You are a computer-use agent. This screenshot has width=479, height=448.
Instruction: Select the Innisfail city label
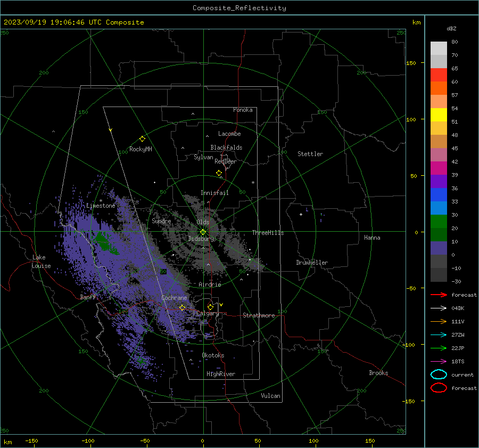pyautogui.click(x=214, y=193)
